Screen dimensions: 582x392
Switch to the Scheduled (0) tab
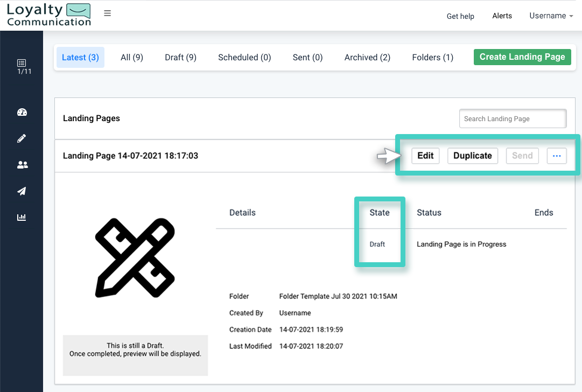(244, 58)
